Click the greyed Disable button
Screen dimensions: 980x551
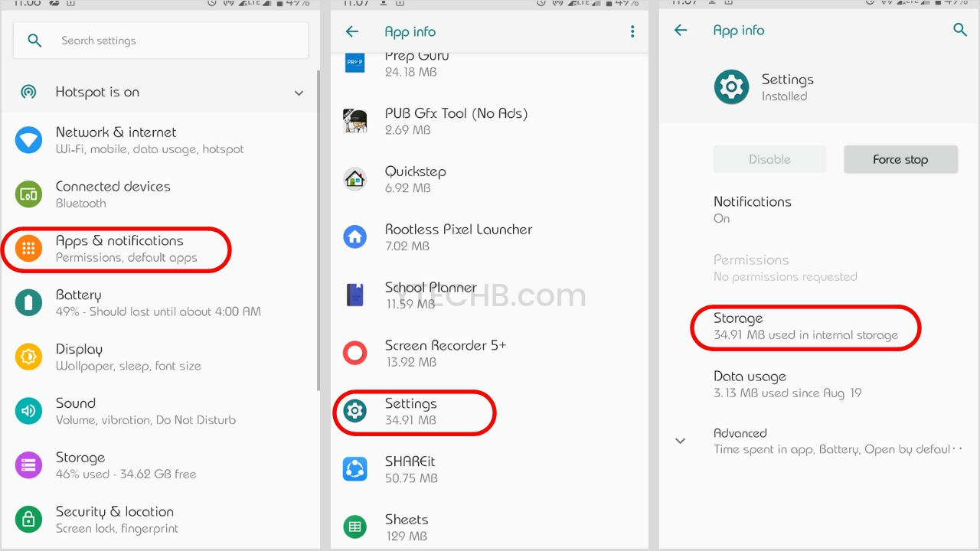pyautogui.click(x=769, y=159)
